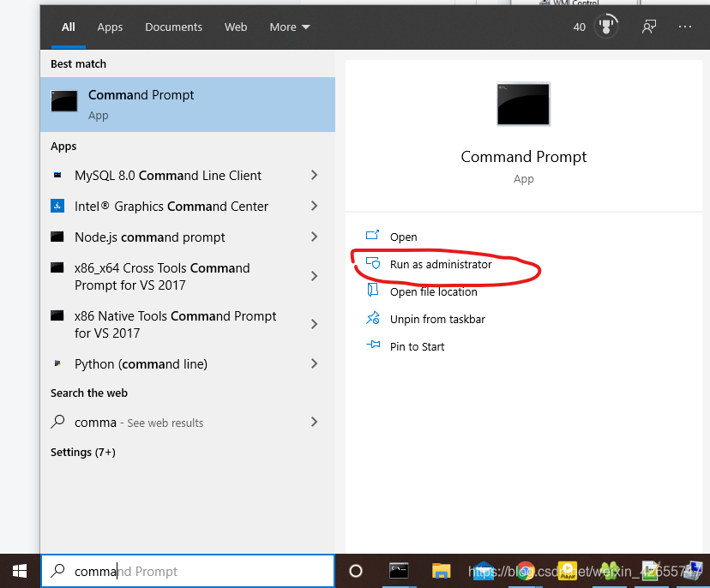This screenshot has width=710, height=588.
Task: Select the All search filter tab
Action: coord(69,27)
